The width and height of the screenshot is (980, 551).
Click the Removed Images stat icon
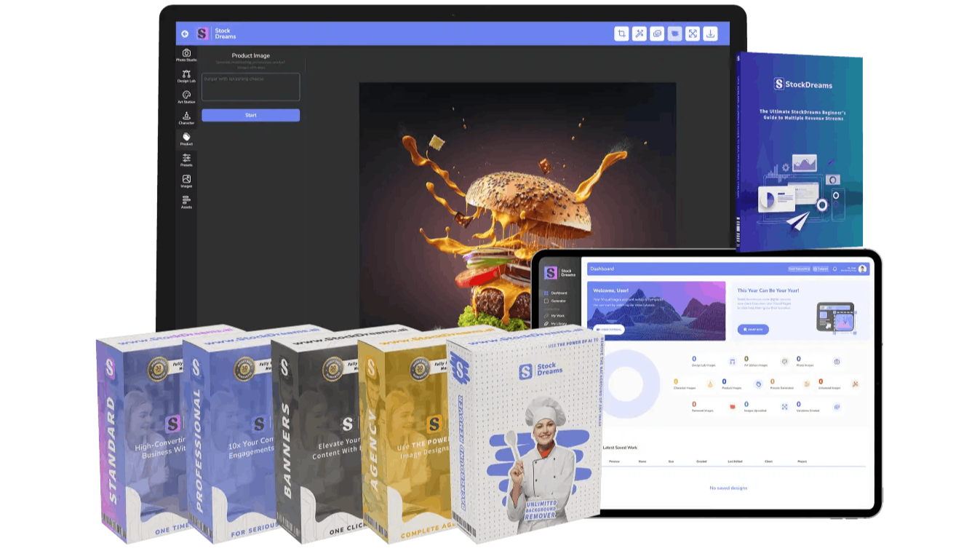click(x=732, y=406)
